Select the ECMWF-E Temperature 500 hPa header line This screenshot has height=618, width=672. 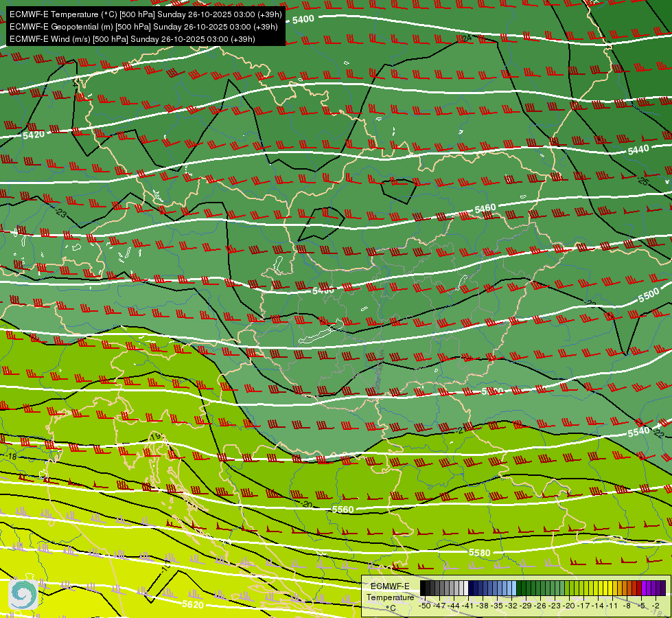coord(146,14)
